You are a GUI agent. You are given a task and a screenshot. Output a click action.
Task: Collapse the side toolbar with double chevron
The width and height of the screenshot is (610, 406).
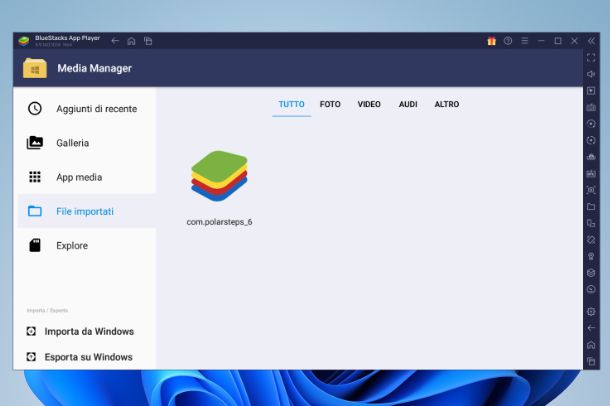pos(591,41)
